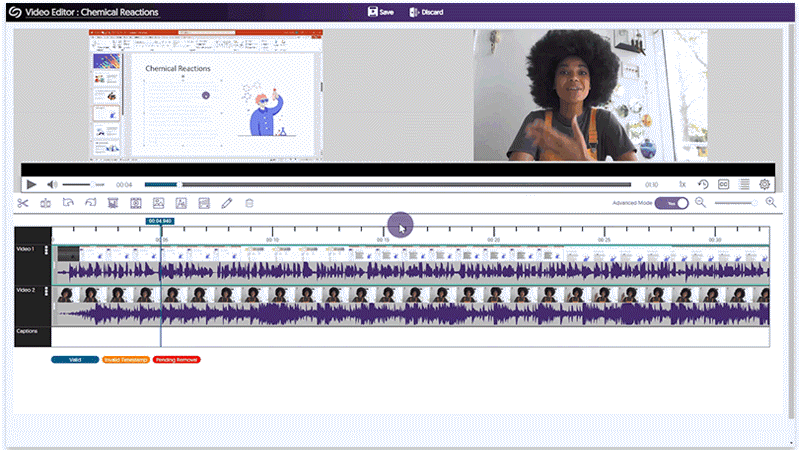The width and height of the screenshot is (800, 450).
Task: Zoom in the timeline with magnifier
Action: coord(771,203)
